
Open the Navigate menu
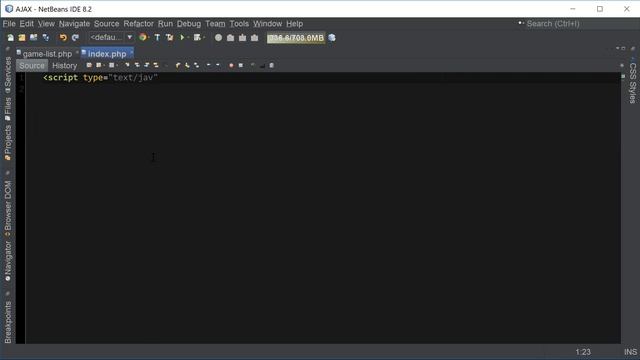point(74,24)
